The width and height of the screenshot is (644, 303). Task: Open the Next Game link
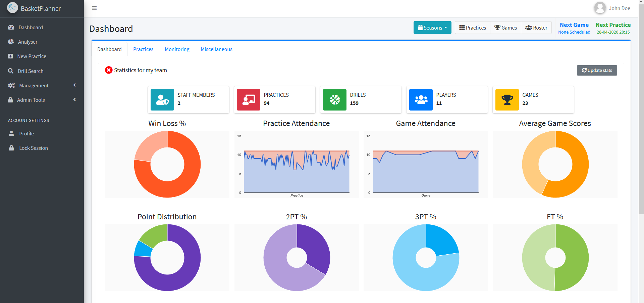(574, 25)
